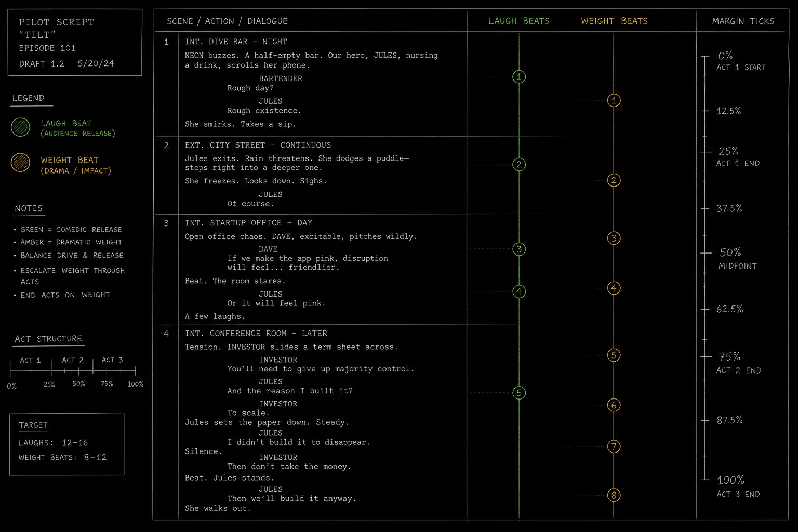Select scene number 1 in the script
The height and width of the screenshot is (532, 798).
(x=166, y=42)
